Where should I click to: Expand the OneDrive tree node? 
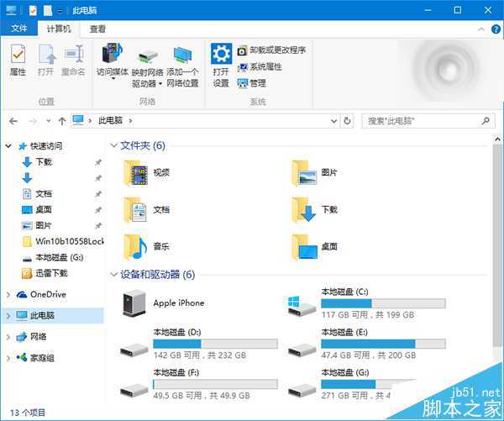pos(8,295)
